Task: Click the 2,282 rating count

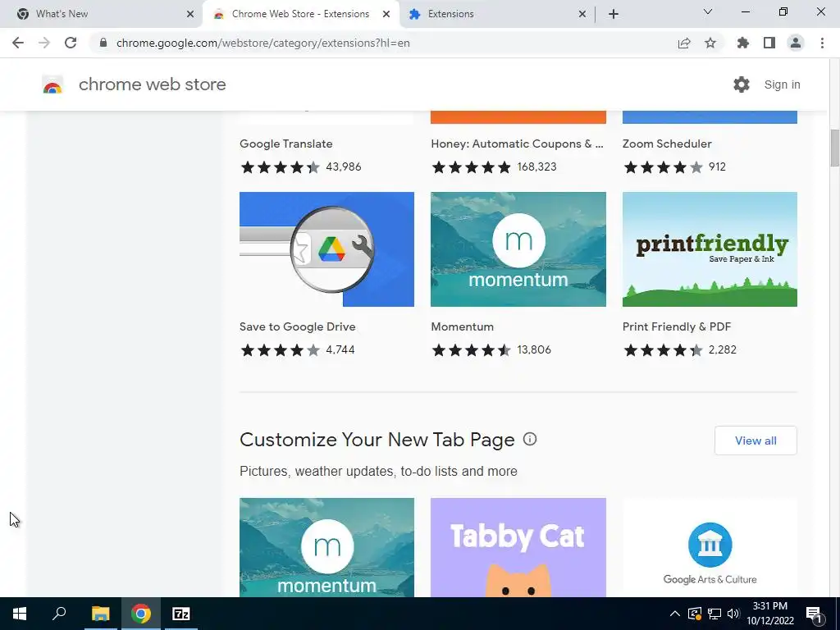Action: point(722,349)
